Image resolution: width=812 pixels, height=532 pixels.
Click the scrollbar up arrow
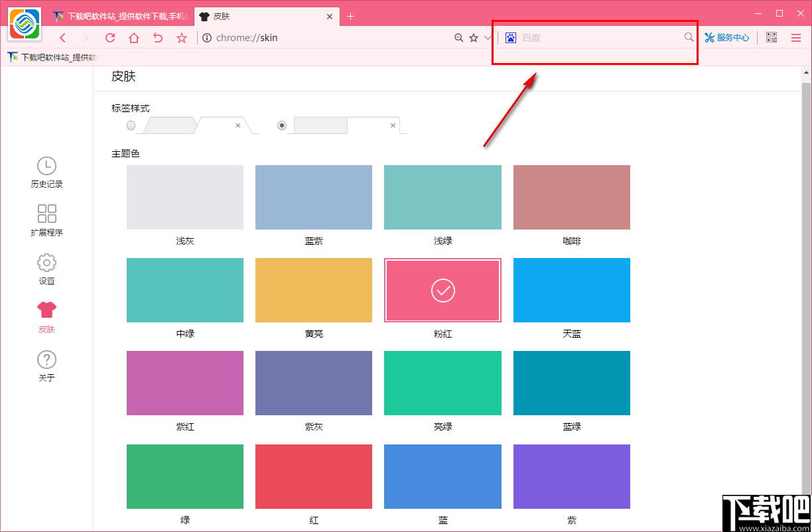(x=806, y=72)
